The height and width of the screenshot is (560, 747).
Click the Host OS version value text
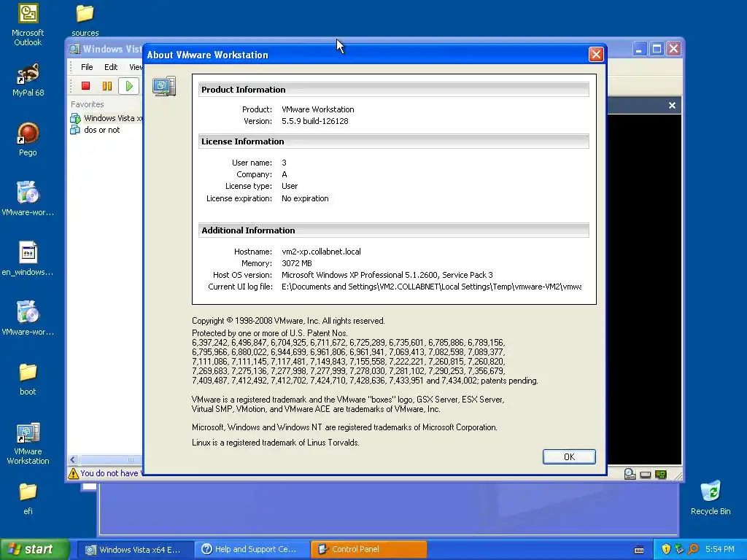387,275
